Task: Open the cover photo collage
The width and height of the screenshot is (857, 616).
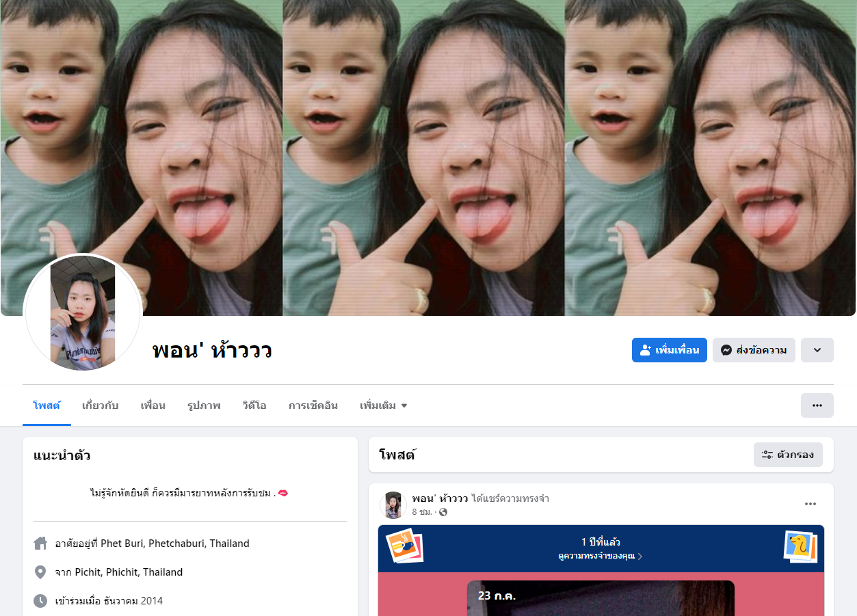Action: (428, 157)
